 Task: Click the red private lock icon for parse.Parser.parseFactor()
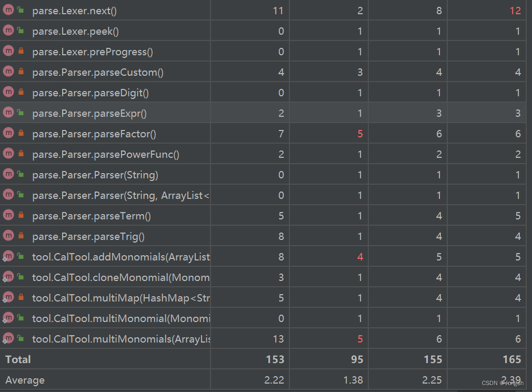tap(21, 133)
